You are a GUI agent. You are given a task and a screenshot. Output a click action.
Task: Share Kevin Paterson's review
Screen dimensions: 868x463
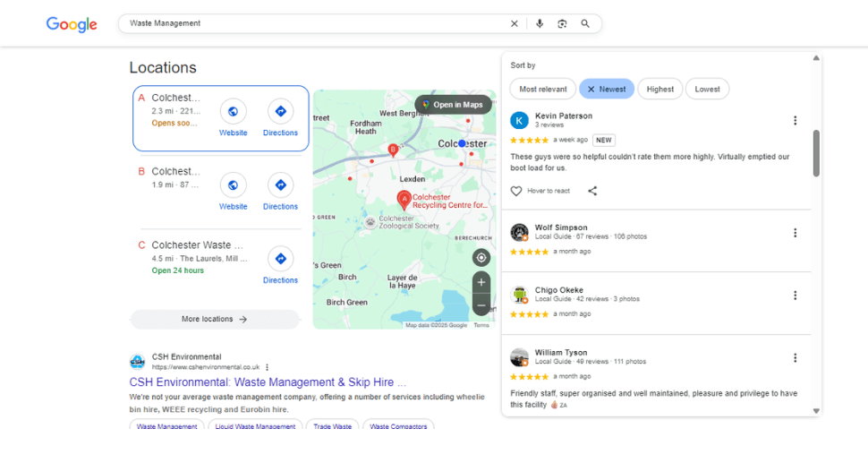592,191
